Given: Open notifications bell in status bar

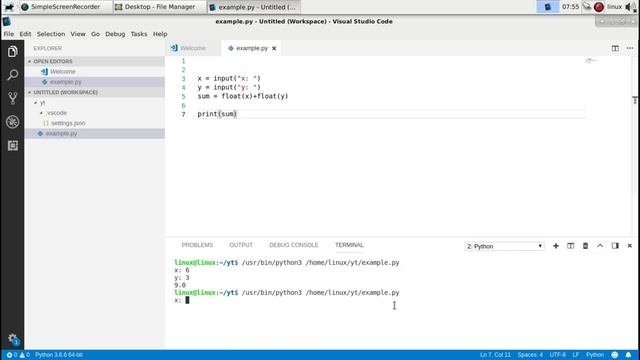Looking at the screenshot, I should (628, 355).
